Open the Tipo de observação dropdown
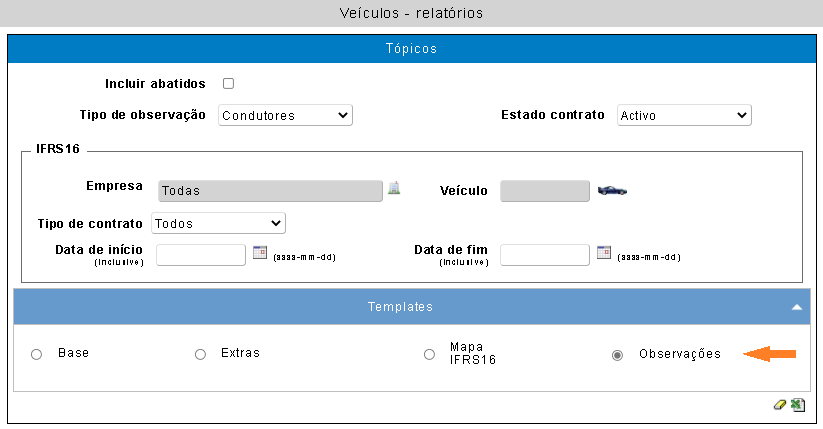Viewport: 823px width, 429px height. click(x=286, y=116)
